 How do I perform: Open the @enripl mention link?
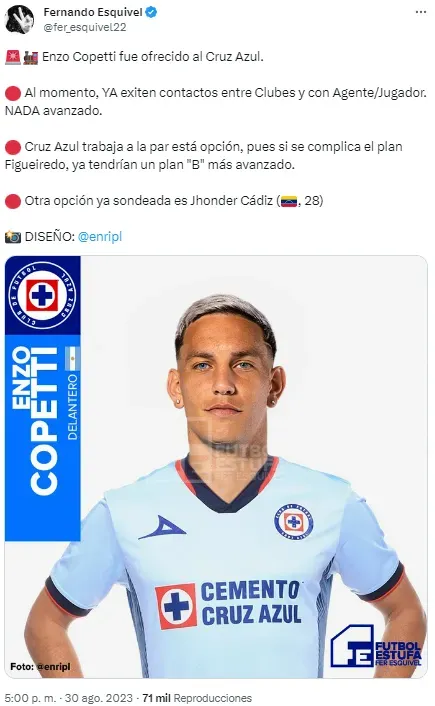[x=100, y=237]
